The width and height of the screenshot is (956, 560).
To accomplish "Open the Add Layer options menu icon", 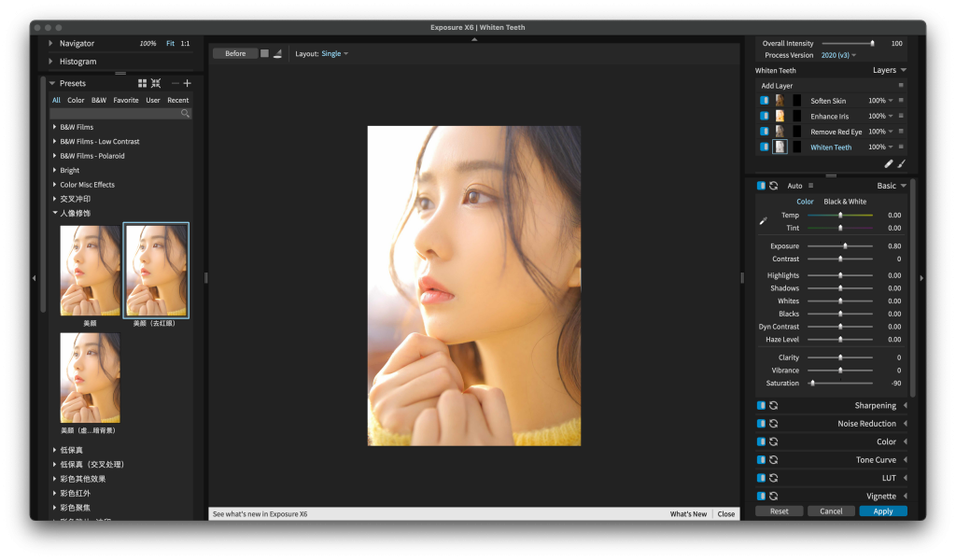I will coord(901,85).
